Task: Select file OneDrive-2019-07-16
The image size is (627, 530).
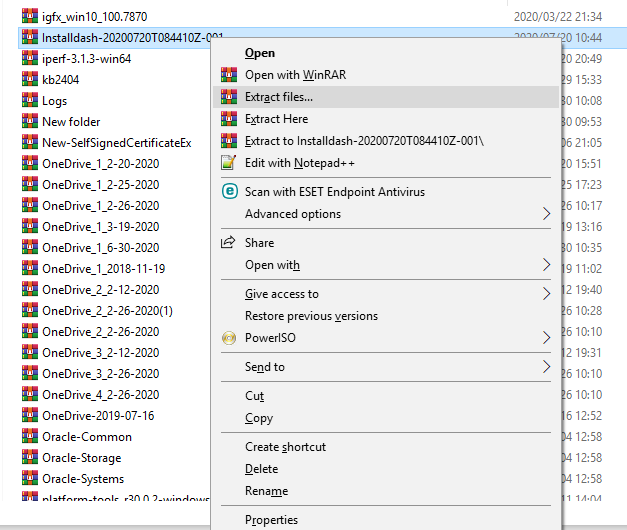Action: (x=98, y=416)
